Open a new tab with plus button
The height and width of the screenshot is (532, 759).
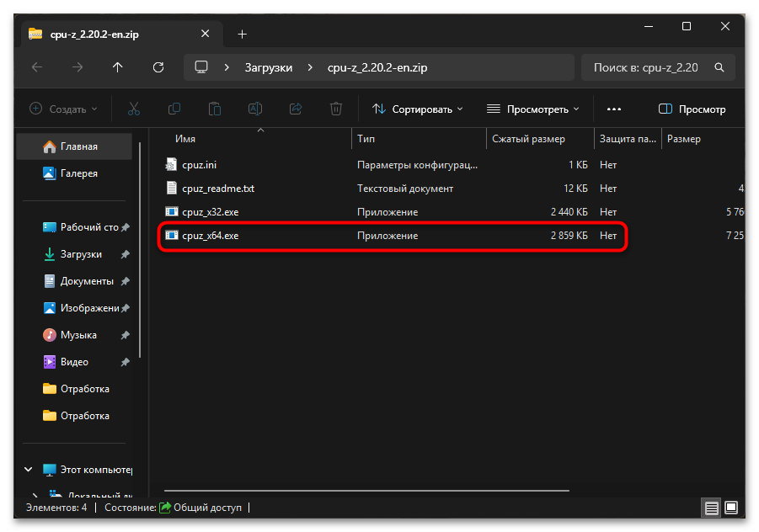click(243, 34)
